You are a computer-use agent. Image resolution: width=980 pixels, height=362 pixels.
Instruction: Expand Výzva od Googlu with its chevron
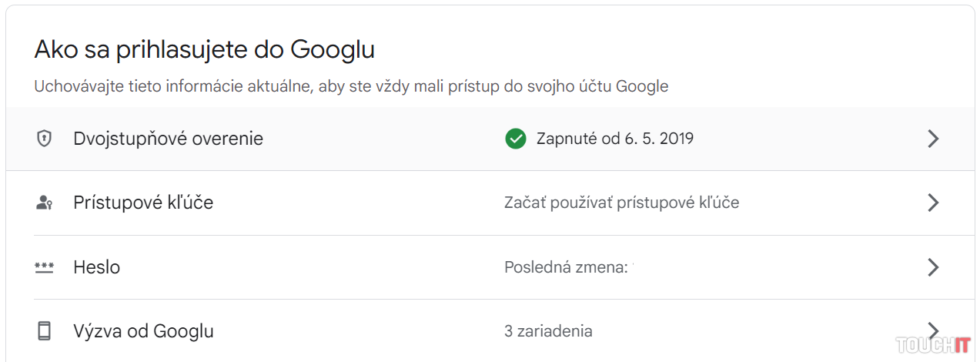pyautogui.click(x=933, y=330)
